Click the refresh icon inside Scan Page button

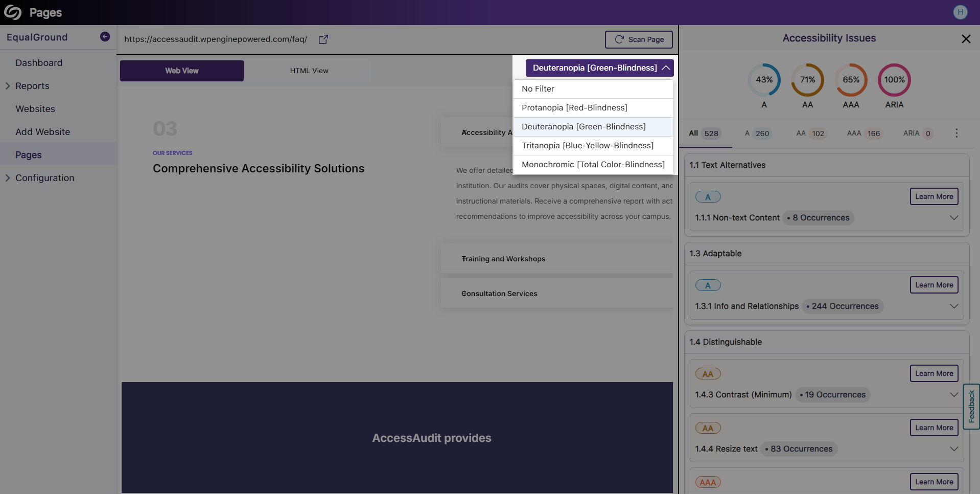(619, 39)
